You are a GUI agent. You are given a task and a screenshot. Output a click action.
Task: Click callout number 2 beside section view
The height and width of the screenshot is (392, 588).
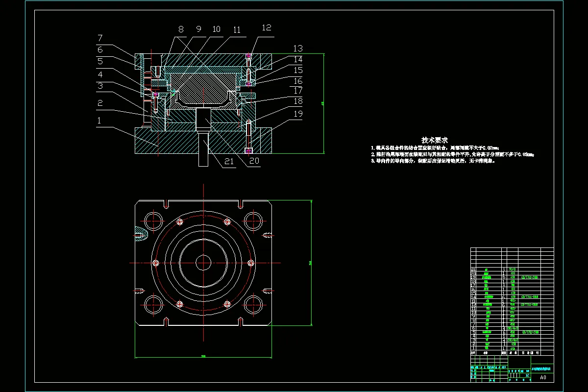pos(99,103)
